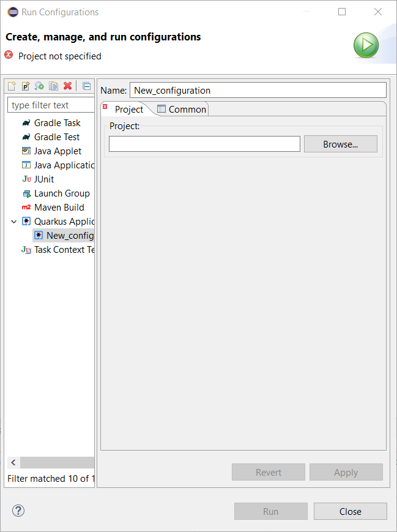
Task: Click the red X delete configuration icon
Action: point(68,86)
